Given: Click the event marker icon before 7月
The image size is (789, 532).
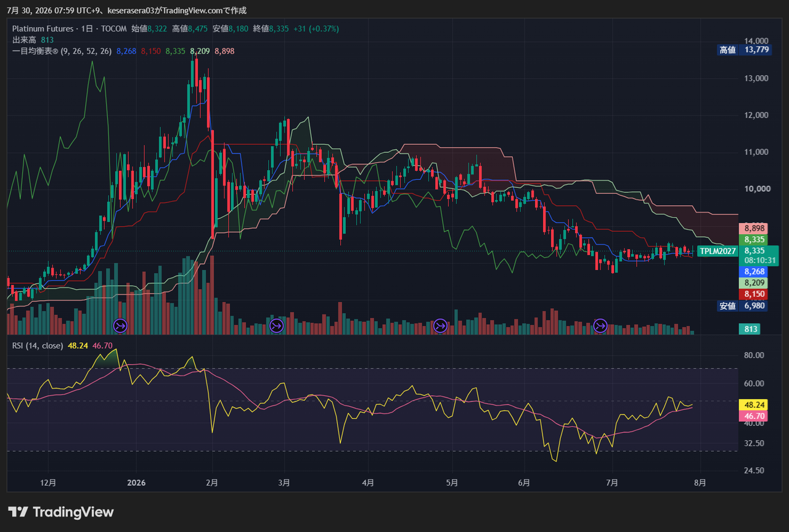Looking at the screenshot, I should 600,325.
